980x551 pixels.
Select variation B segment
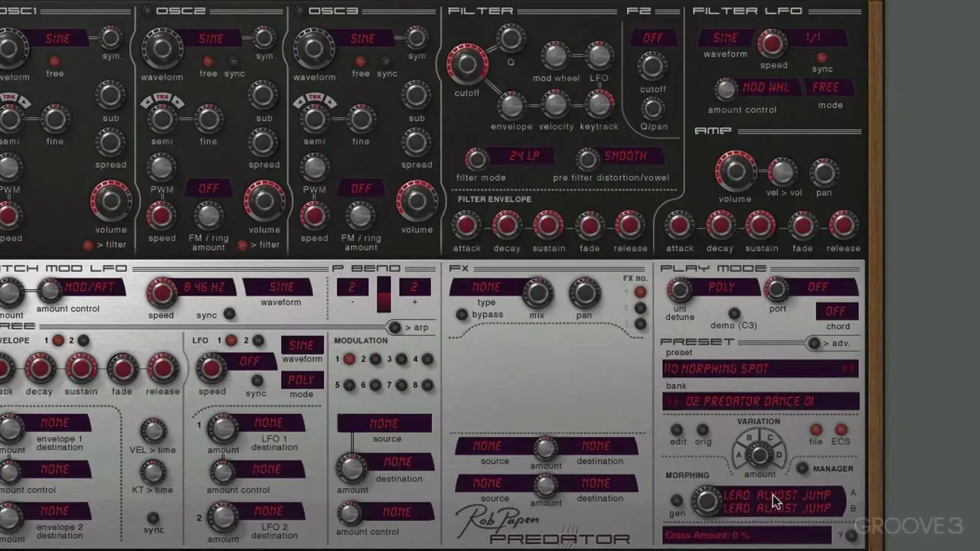(x=750, y=439)
